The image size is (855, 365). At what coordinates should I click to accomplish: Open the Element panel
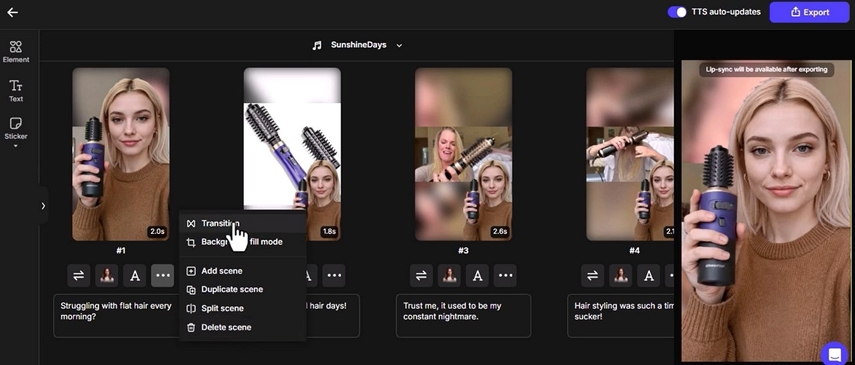[x=16, y=52]
